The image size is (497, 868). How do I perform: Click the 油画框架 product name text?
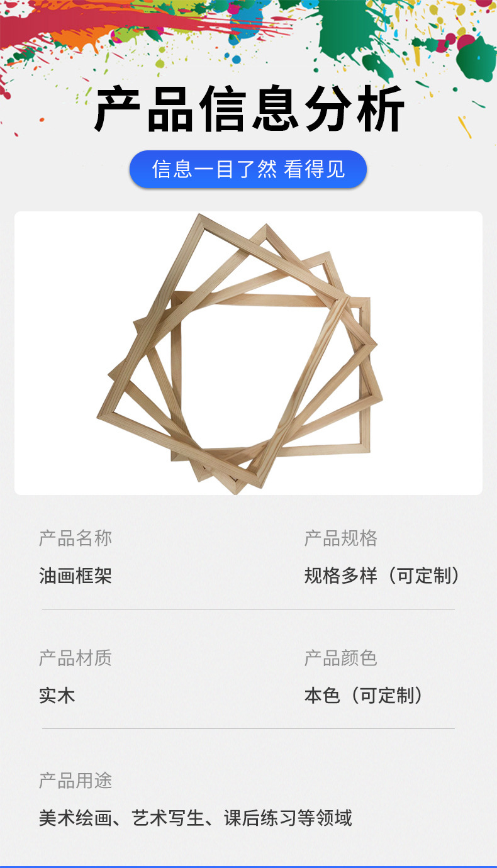click(75, 576)
